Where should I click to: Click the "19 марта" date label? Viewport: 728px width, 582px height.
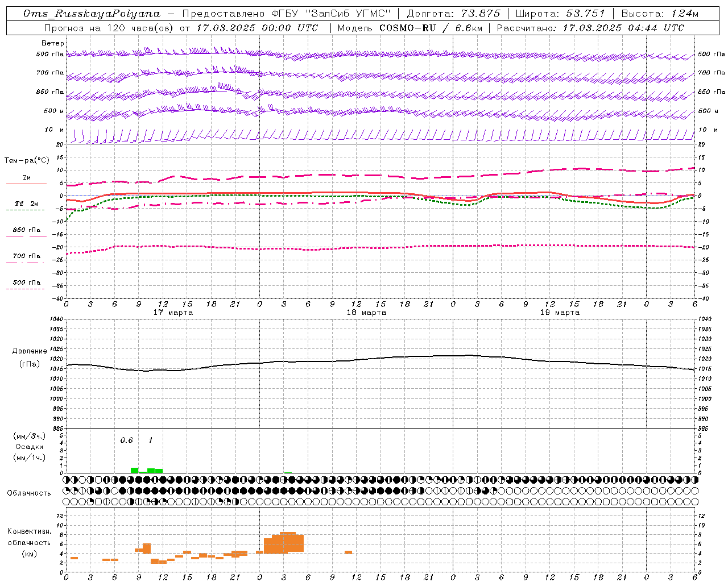tap(560, 312)
